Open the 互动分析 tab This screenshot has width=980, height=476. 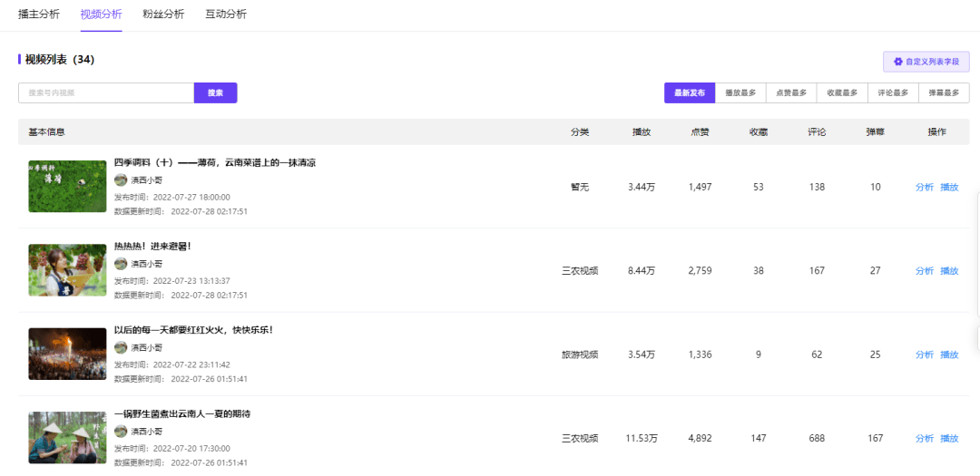tap(226, 15)
